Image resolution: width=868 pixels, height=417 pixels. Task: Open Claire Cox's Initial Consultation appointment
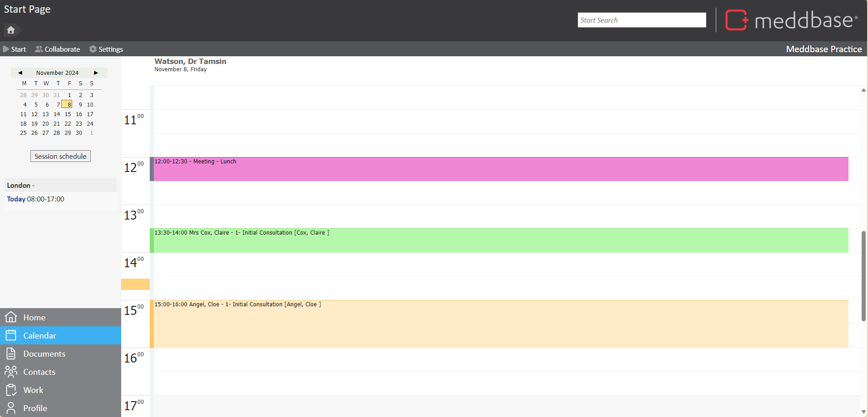click(499, 240)
